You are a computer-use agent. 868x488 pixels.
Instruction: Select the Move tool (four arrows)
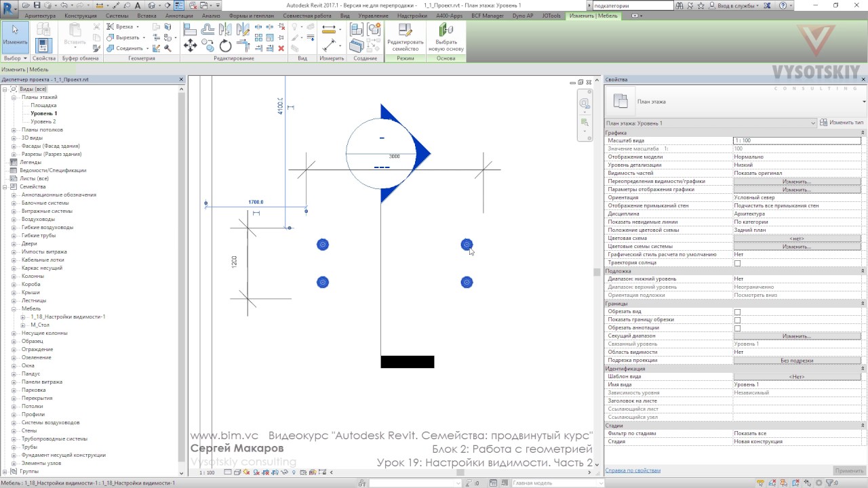pos(190,45)
